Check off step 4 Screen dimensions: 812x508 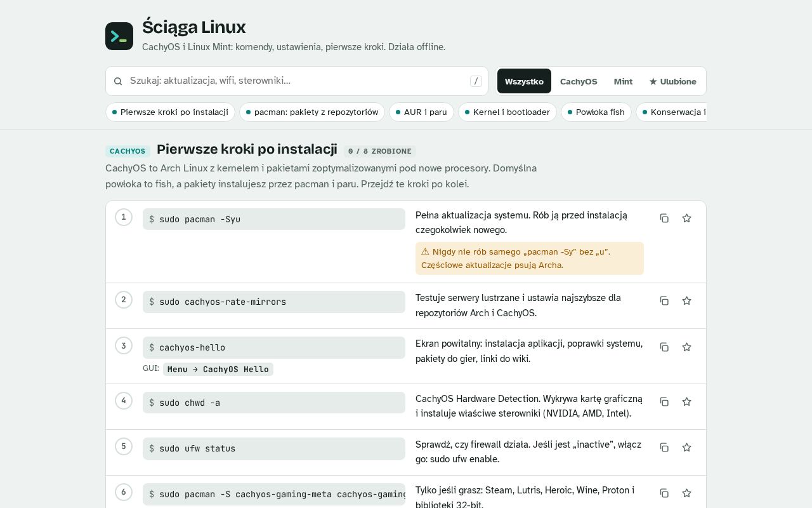click(x=124, y=401)
